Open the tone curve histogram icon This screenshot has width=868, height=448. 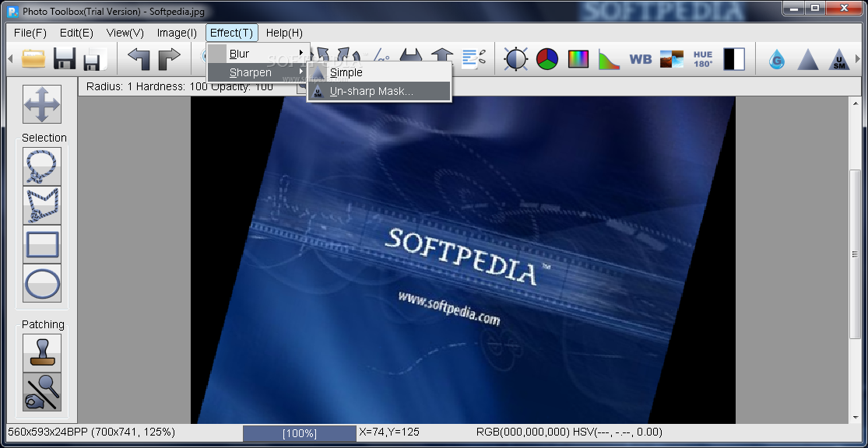click(609, 58)
